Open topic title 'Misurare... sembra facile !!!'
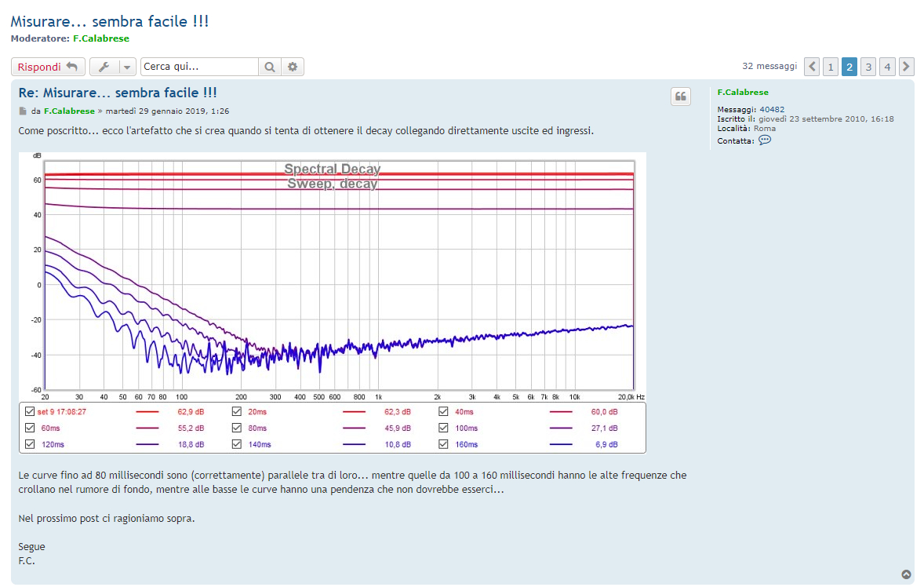 [110, 21]
